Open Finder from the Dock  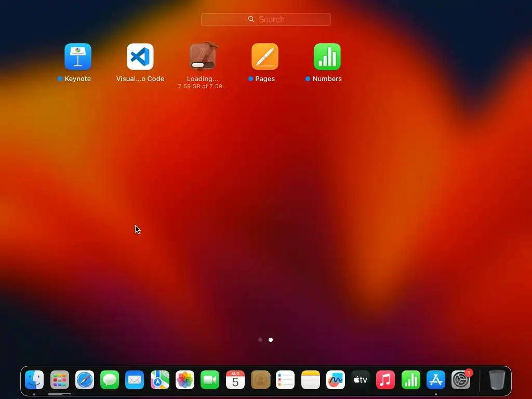click(34, 380)
